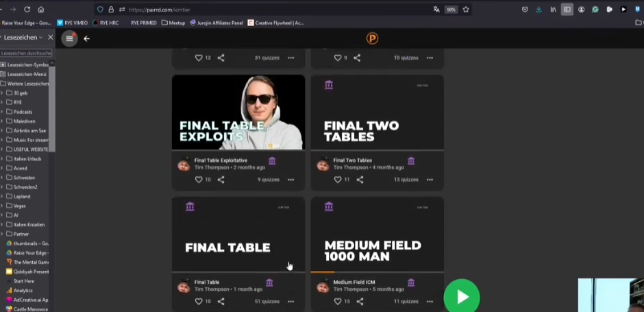Open more options for Final Table Exploitative

tap(290, 180)
